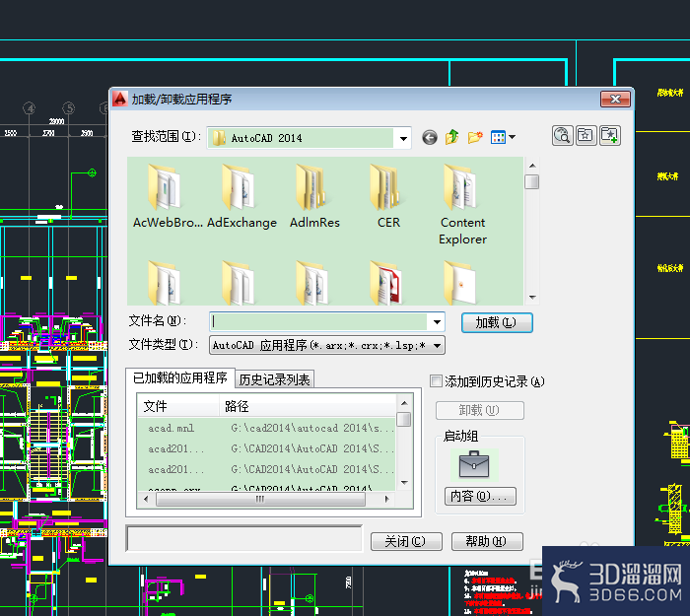
Task: Click loaded list scroll up arrow
Action: (x=404, y=402)
